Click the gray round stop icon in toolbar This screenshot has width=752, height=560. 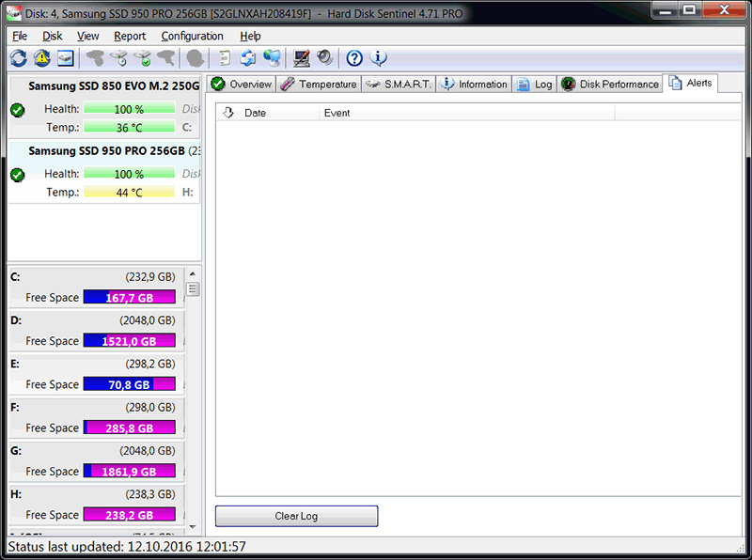point(195,58)
